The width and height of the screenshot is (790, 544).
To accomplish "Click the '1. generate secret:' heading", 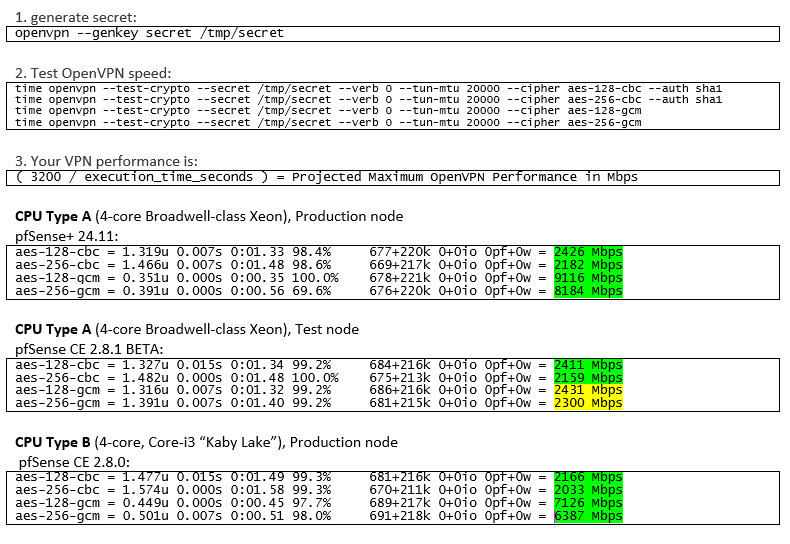I will click(76, 18).
